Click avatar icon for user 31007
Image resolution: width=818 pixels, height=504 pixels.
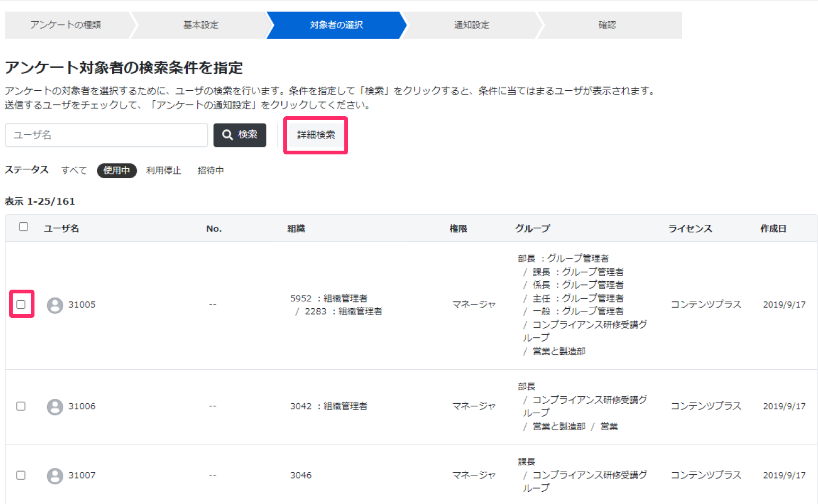point(55,476)
